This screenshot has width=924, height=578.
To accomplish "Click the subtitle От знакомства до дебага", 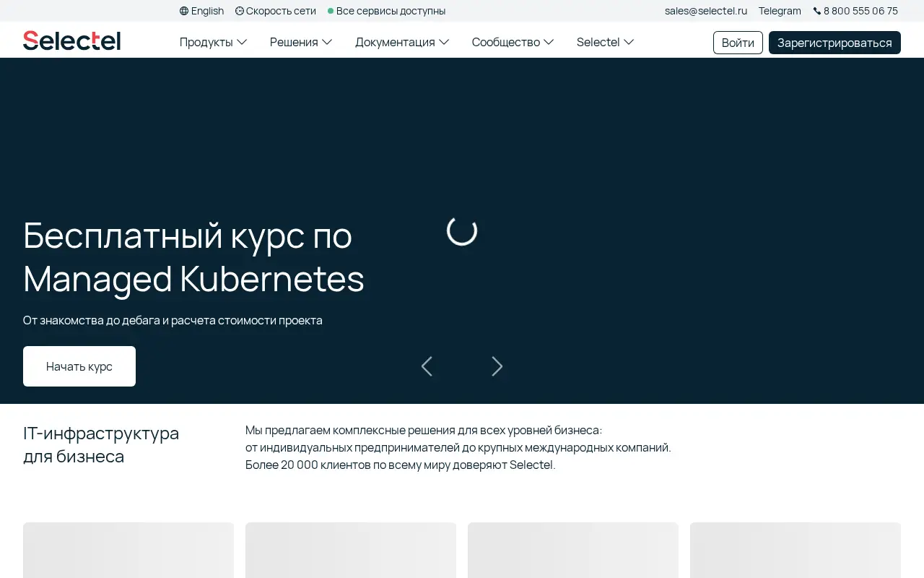I will tap(173, 320).
